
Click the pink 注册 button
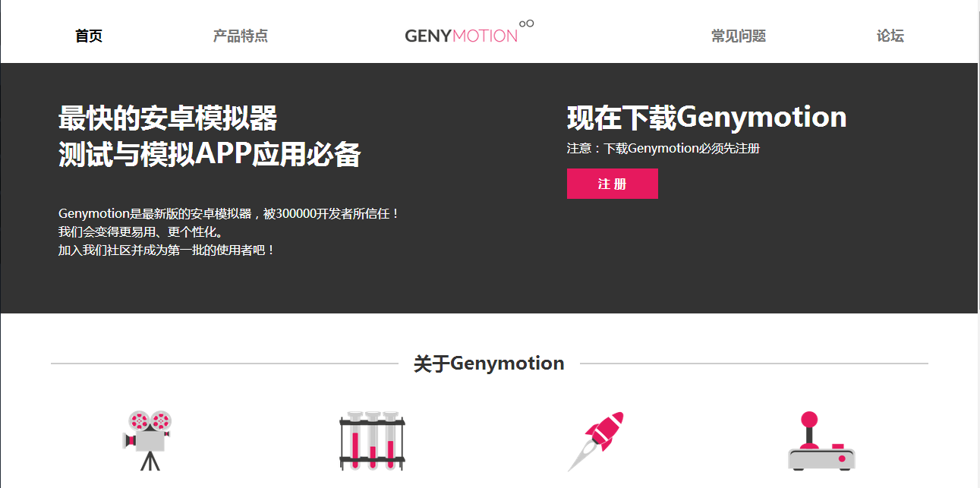click(x=613, y=184)
